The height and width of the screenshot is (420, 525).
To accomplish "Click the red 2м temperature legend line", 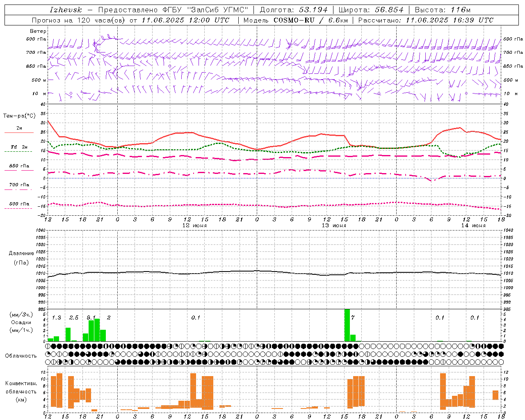I will click(19, 132).
